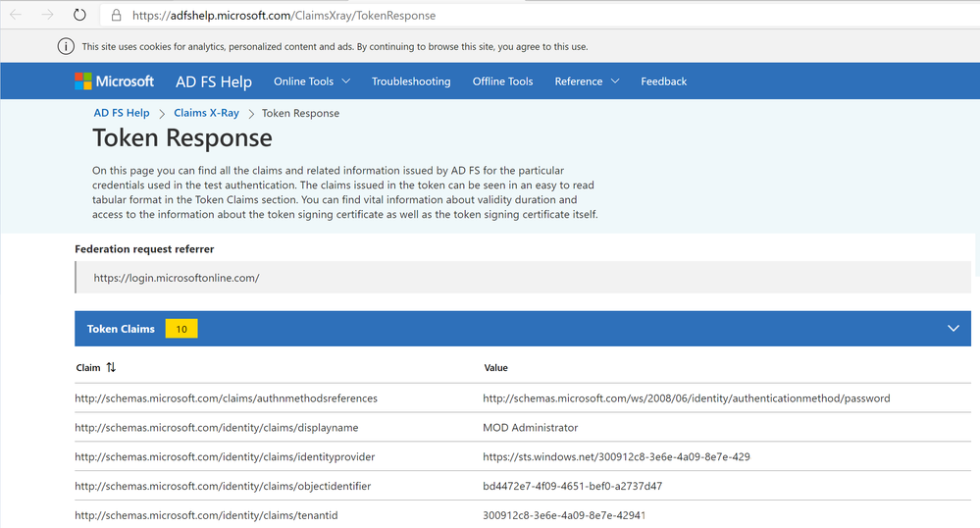
Task: Select the bd4472e7 object ID value
Action: (573, 486)
